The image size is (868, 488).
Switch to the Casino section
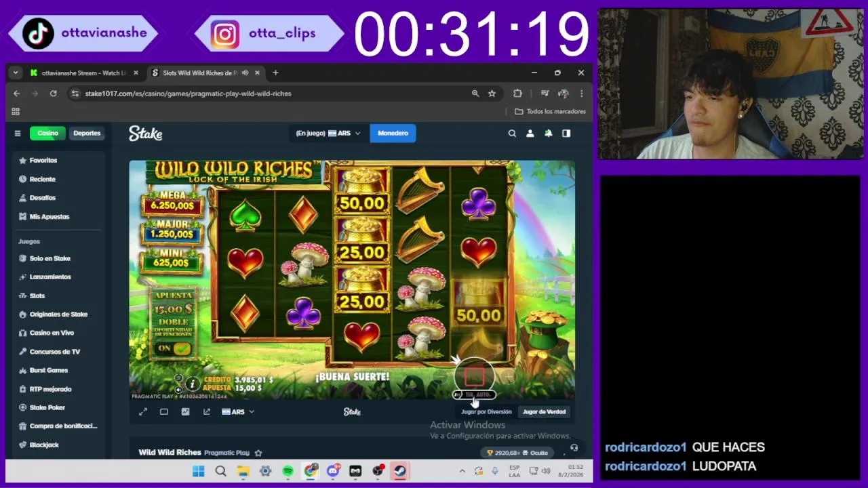pyautogui.click(x=47, y=134)
